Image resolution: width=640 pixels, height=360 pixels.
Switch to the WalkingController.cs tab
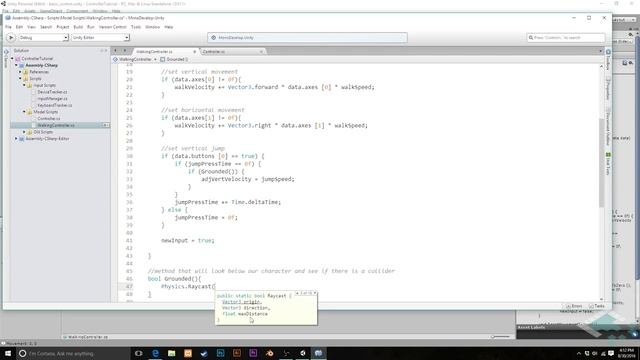[154, 52]
